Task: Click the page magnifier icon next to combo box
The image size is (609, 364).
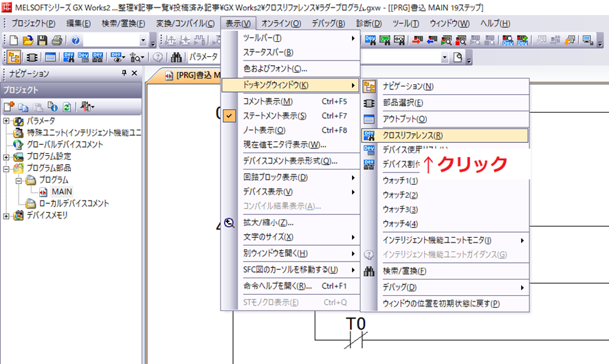Action: click(458, 58)
